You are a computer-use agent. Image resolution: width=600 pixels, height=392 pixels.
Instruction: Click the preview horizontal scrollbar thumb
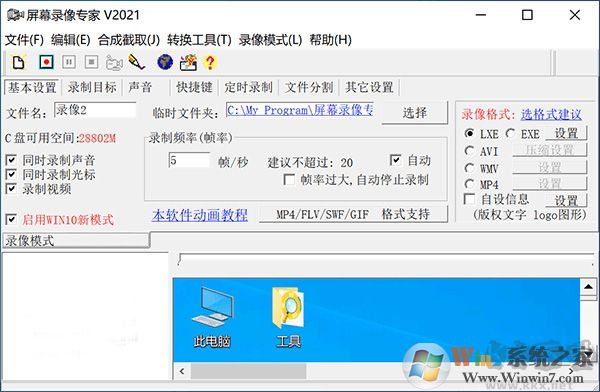point(249,371)
